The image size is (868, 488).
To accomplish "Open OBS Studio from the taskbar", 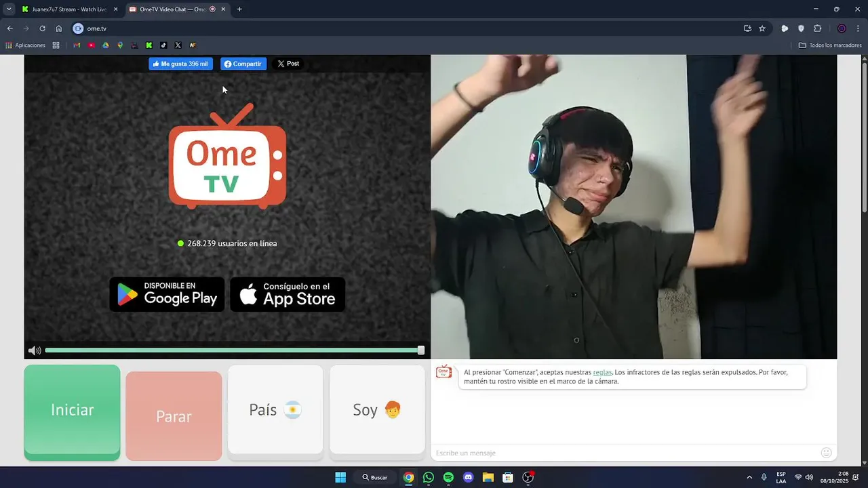I will click(528, 477).
